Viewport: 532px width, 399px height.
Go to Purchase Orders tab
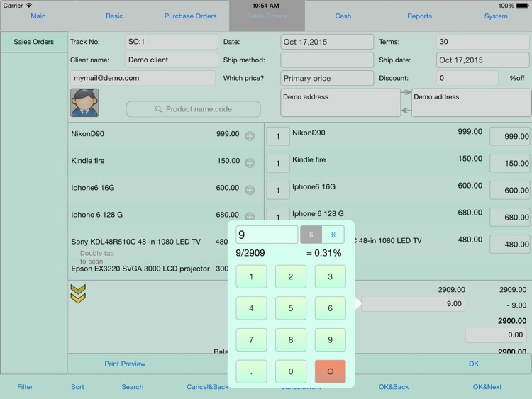(x=190, y=16)
